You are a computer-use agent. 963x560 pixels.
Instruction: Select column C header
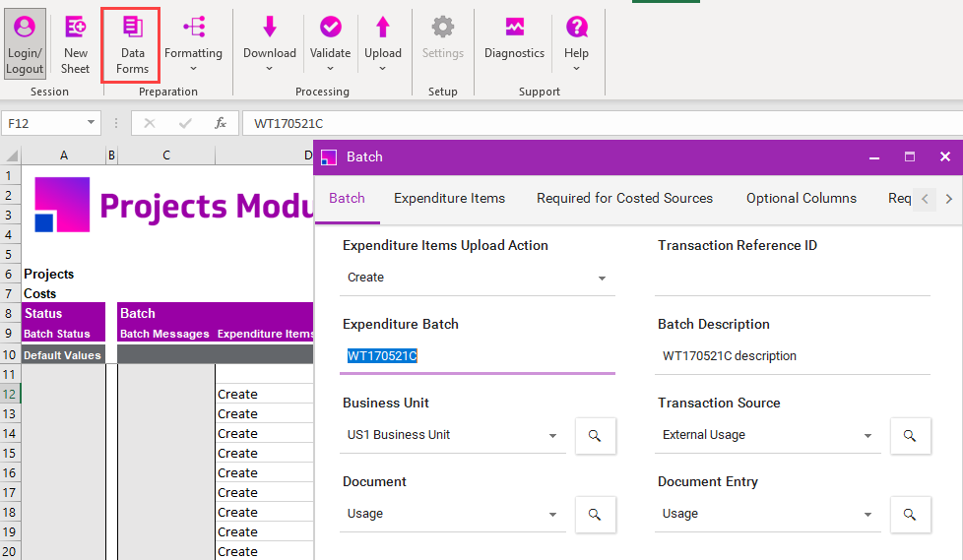[x=166, y=156]
